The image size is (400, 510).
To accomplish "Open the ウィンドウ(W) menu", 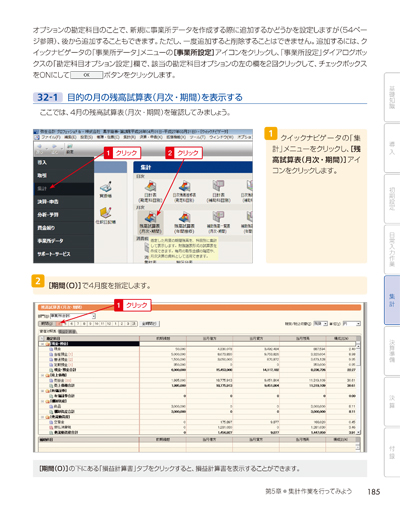I will pyautogui.click(x=222, y=137).
